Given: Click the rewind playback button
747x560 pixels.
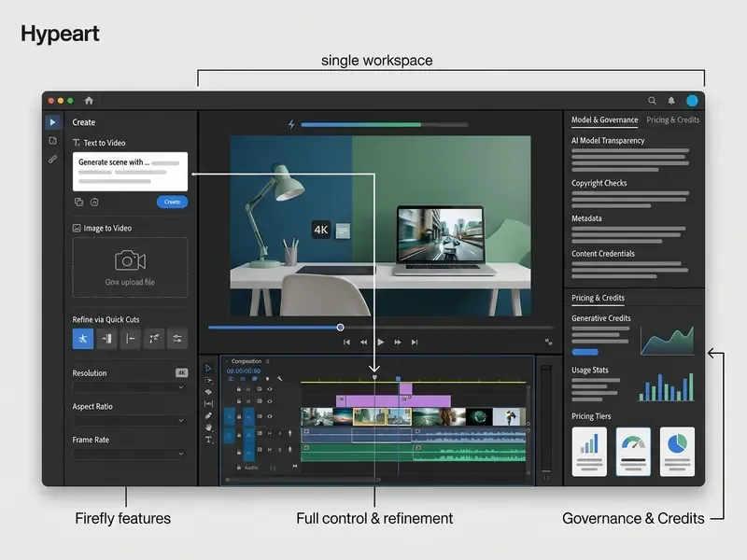Looking at the screenshot, I should 363,342.
